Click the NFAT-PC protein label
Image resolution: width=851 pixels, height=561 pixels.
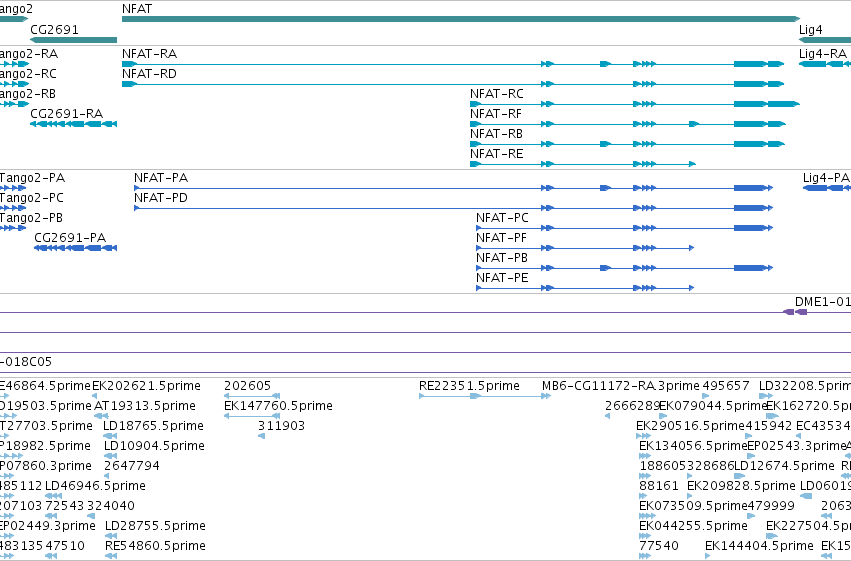click(x=502, y=218)
